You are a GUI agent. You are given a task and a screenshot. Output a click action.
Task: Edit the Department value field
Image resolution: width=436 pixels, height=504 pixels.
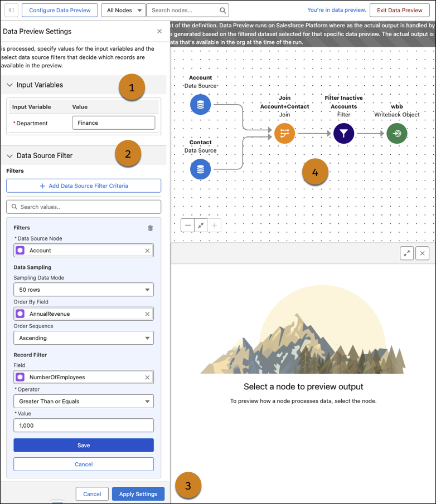click(114, 123)
